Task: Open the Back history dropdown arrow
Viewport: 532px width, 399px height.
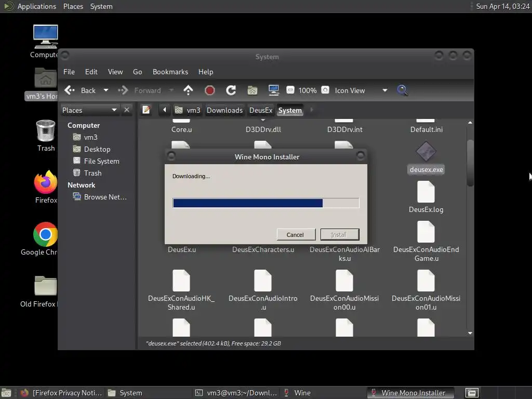Action: click(106, 90)
